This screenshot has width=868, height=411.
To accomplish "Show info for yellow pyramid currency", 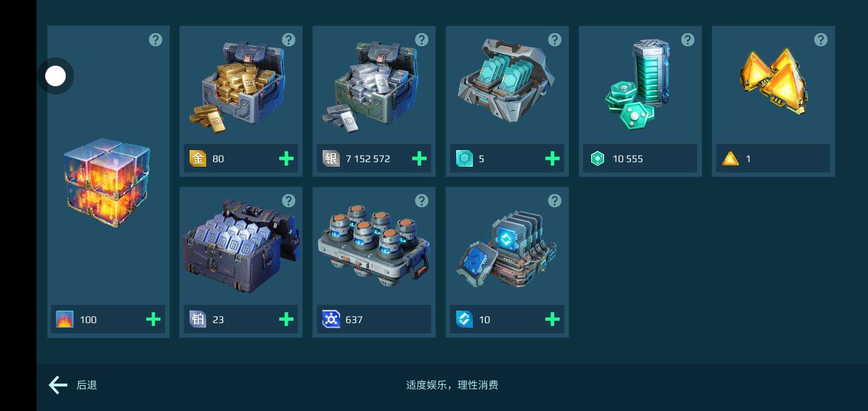I will (x=821, y=39).
